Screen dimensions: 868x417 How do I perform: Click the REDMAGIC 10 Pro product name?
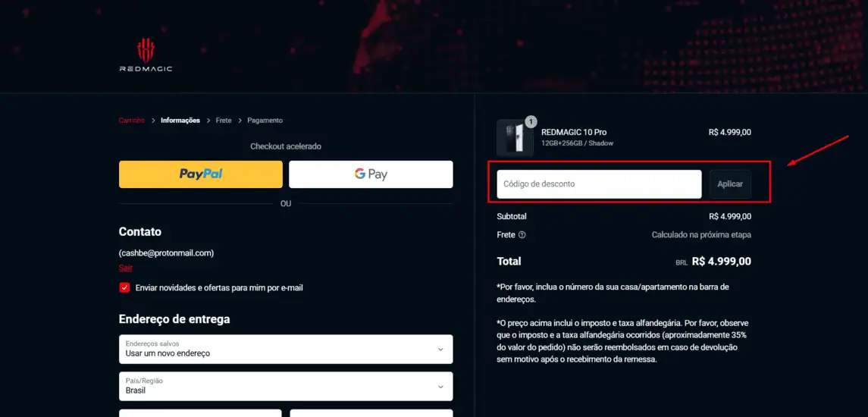pyautogui.click(x=574, y=133)
